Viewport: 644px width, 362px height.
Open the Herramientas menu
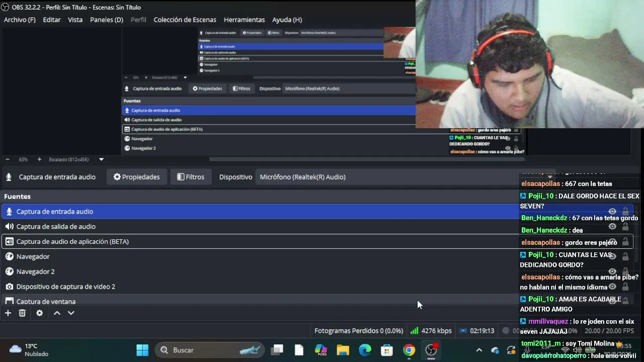244,20
